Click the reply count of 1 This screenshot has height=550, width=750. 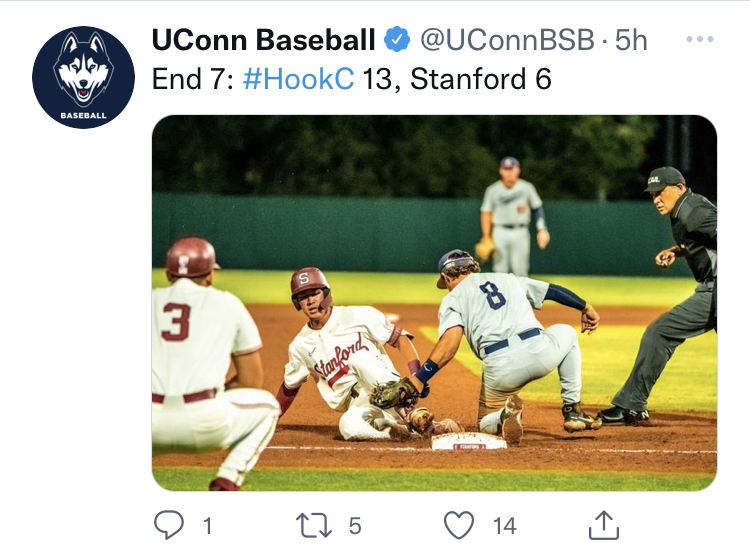(207, 525)
